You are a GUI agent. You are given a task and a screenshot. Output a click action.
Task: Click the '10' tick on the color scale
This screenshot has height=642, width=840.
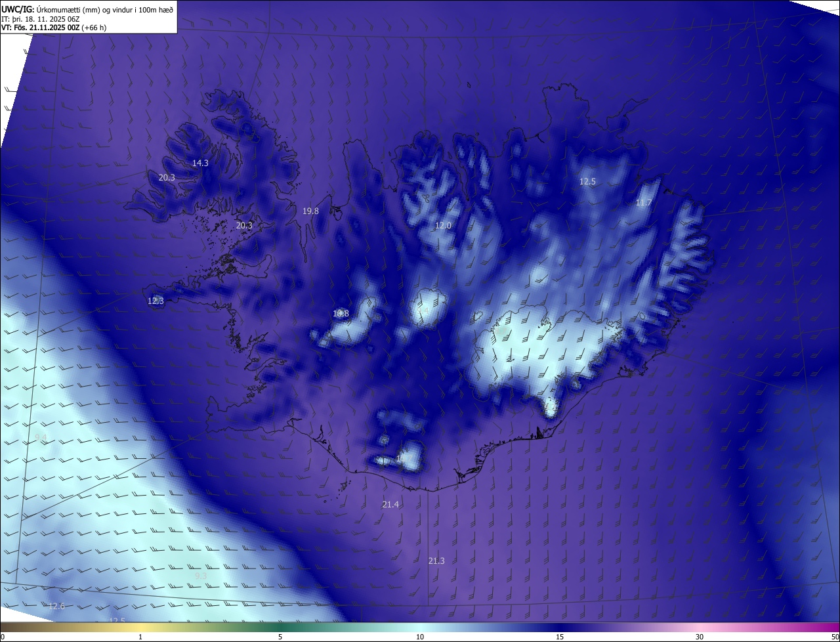420,637
